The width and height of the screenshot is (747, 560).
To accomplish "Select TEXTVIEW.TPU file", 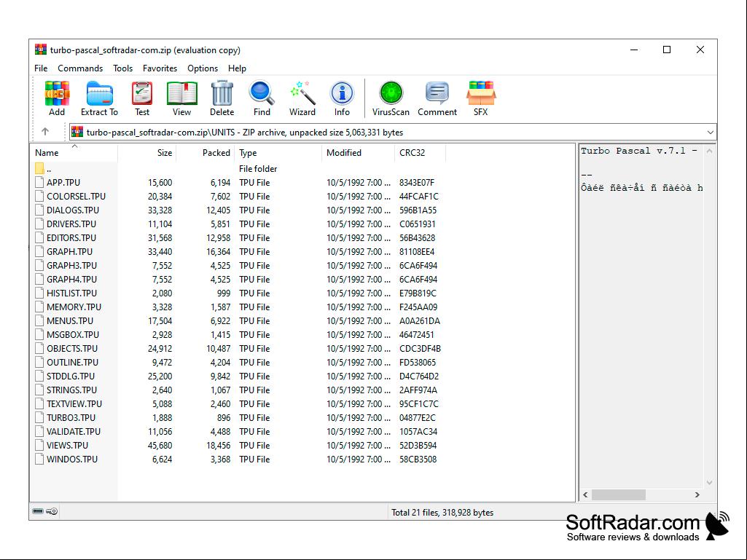I will (74, 403).
